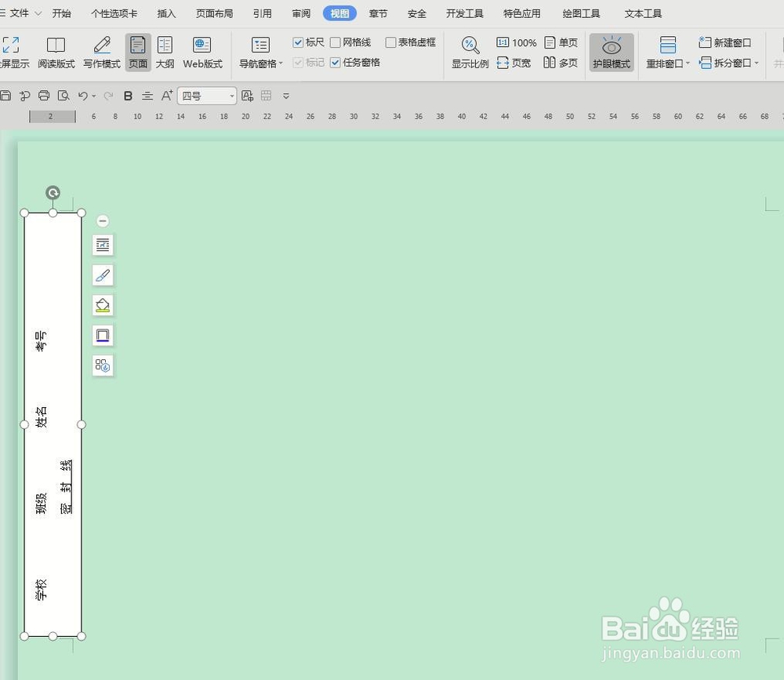
Task: Expand the undo history dropdown arrow
Action: pos(94,96)
